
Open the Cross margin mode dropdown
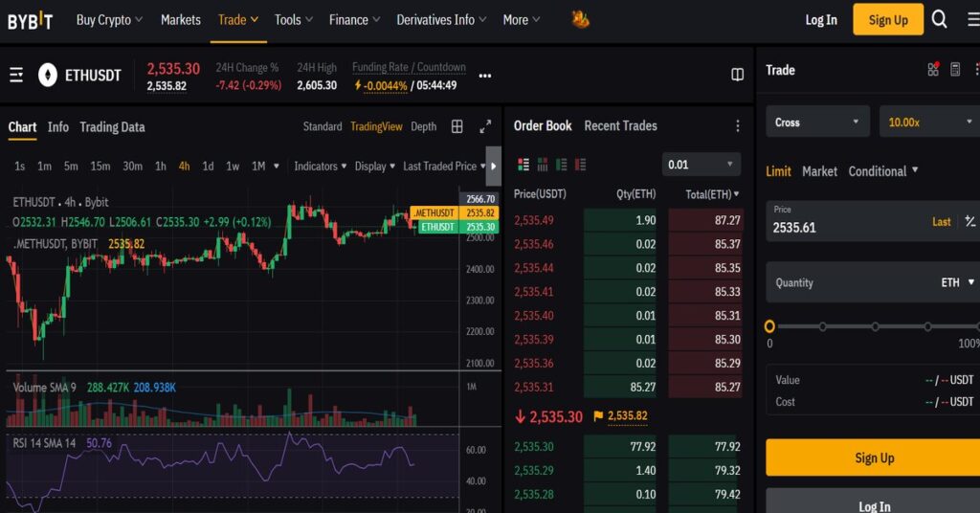coord(817,122)
